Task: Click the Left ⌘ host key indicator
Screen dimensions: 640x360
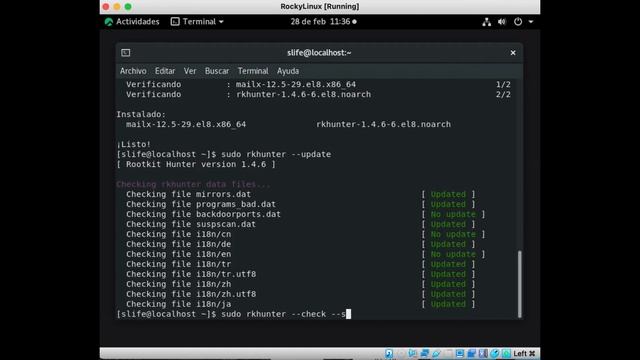Action: pyautogui.click(x=524, y=353)
